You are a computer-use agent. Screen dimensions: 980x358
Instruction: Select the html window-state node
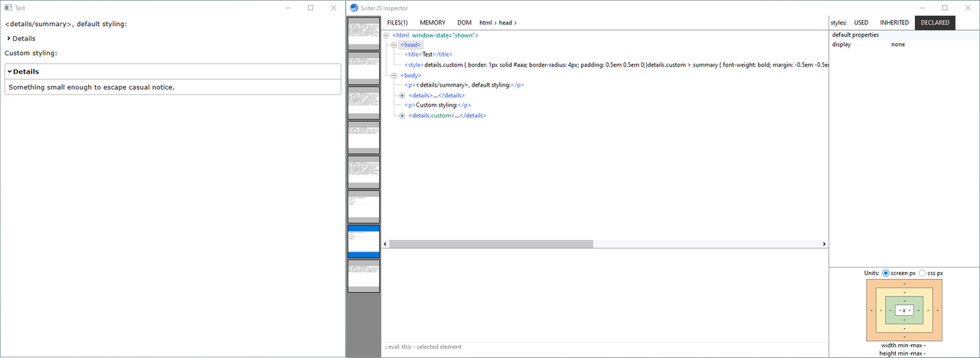[435, 35]
